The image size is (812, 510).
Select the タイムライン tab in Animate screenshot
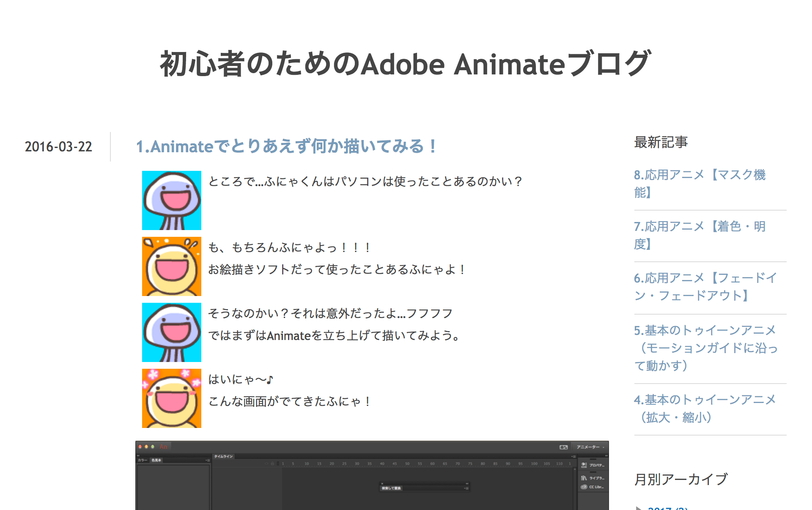pos(223,456)
